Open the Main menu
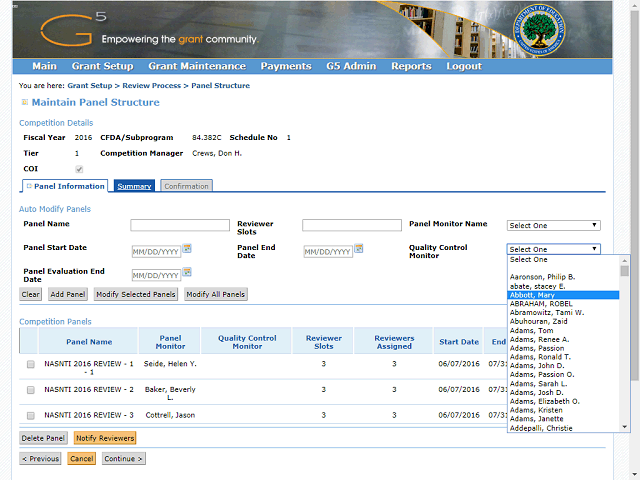This screenshot has height=480, width=640. [x=44, y=66]
